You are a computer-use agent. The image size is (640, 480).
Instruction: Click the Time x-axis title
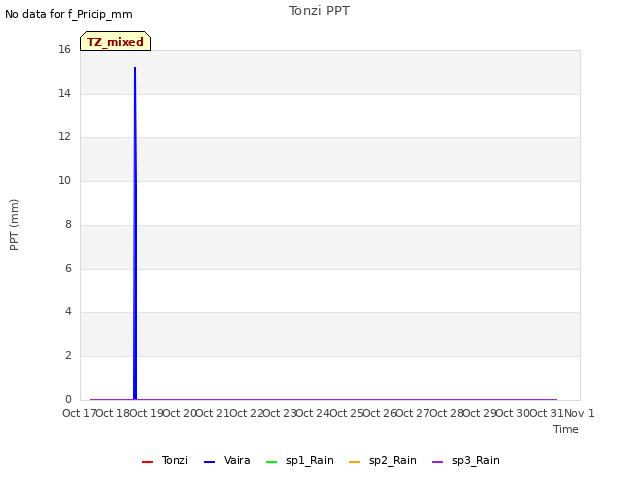[566, 429]
